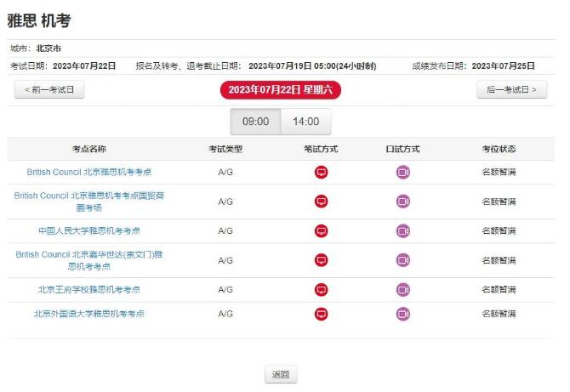Click the 考点名称 column header

coord(89,149)
